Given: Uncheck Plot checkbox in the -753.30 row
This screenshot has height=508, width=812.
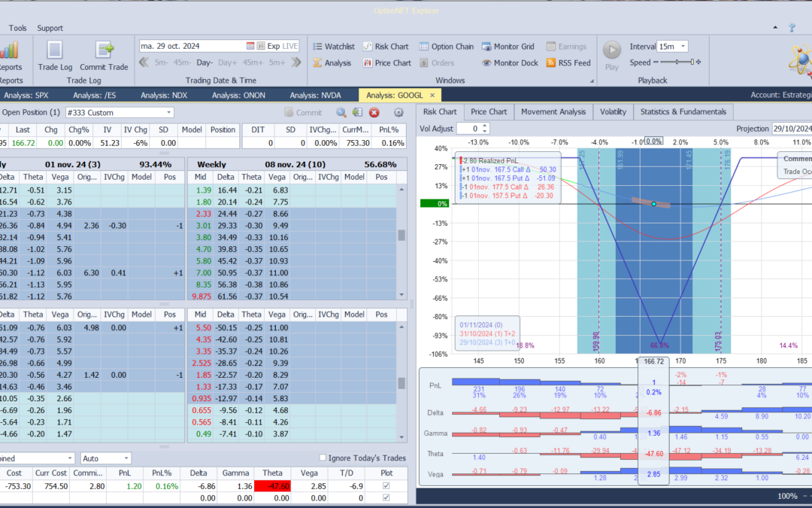Looking at the screenshot, I should (x=387, y=486).
